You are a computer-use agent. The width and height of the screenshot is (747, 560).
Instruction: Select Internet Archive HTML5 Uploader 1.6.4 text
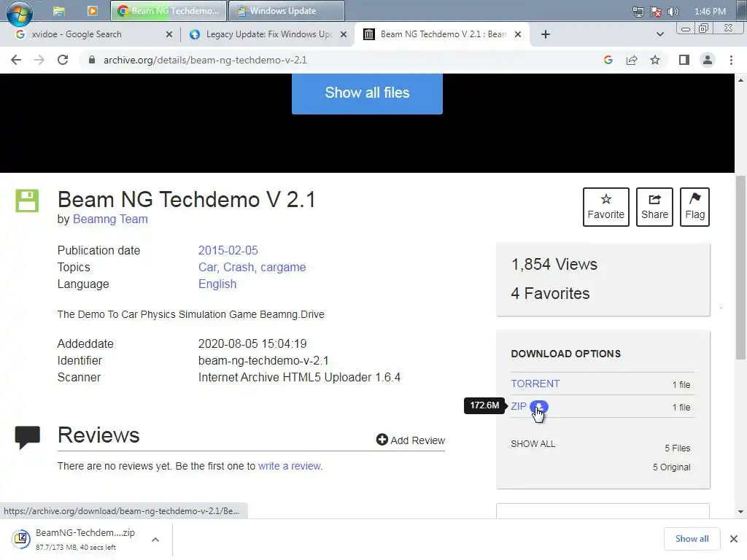(299, 377)
